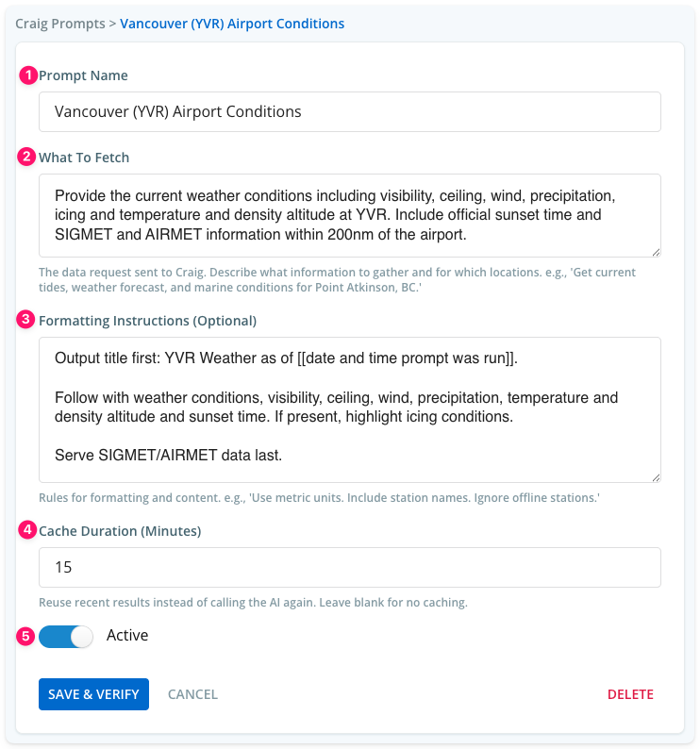Click the number 4 badge beside Cache Duration

[27, 530]
